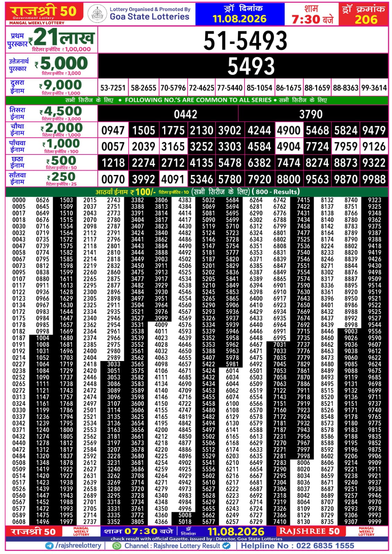Select fifth prize number 3165
Image resolution: width=392 pixels, height=554 pixels.
tap(173, 147)
